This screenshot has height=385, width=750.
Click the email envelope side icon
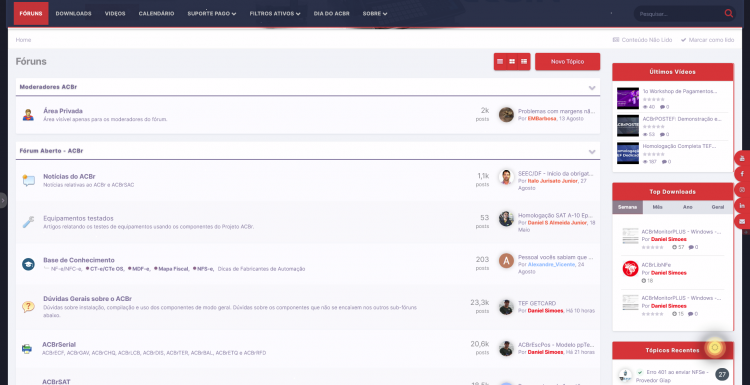tap(742, 221)
